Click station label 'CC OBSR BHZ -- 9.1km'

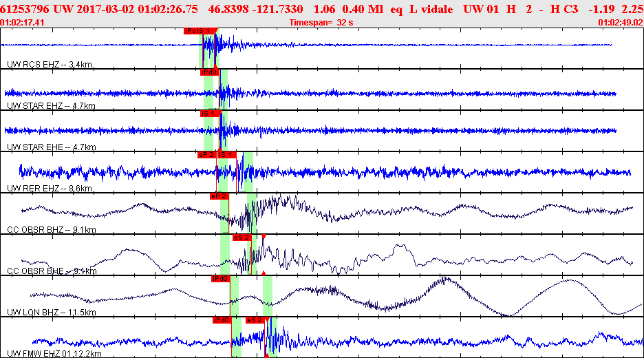52,230
